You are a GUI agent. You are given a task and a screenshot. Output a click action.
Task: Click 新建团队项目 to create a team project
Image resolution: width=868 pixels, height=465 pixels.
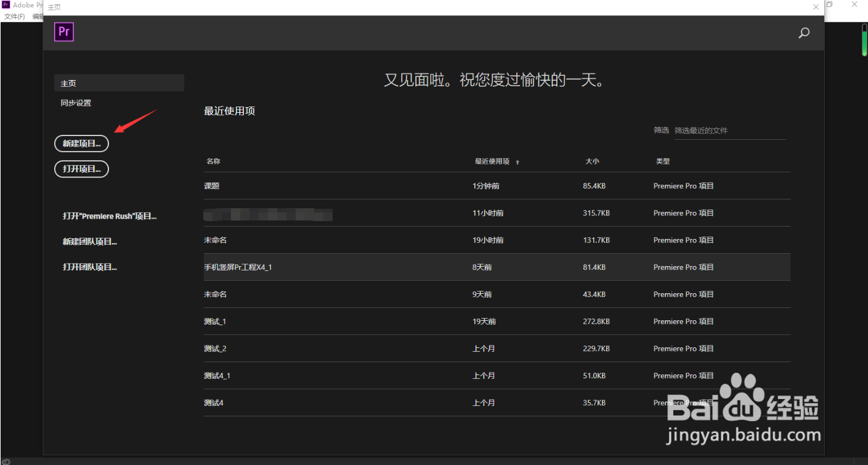[89, 241]
